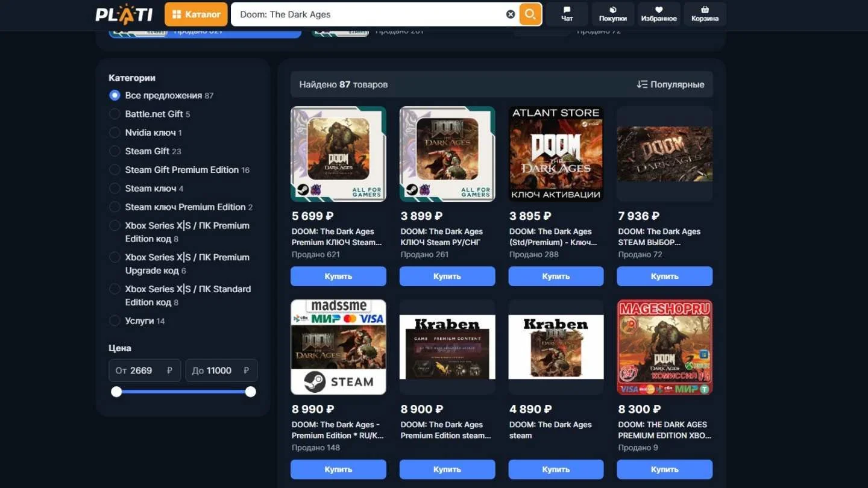Select the Steam ключ category radio
Image resolution: width=868 pixels, height=488 pixels.
pyautogui.click(x=115, y=189)
